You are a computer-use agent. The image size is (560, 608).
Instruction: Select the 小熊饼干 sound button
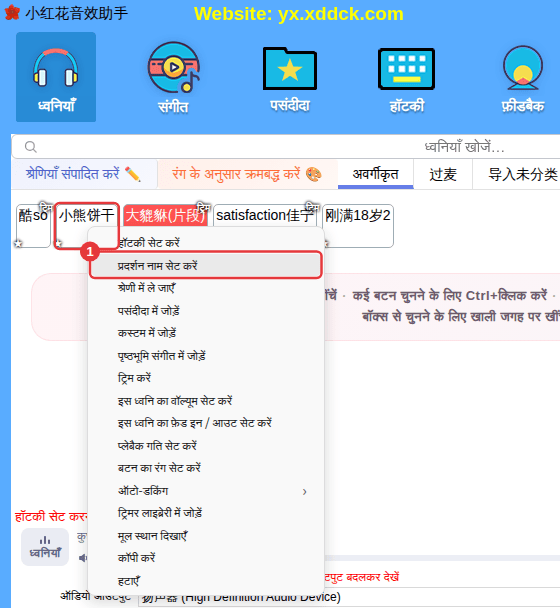coord(86,226)
